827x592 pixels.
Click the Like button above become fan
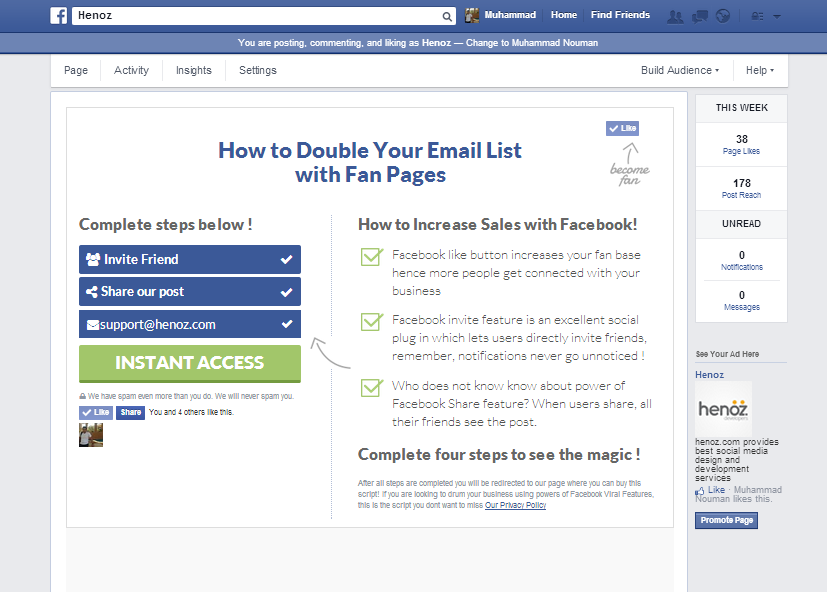click(x=622, y=128)
